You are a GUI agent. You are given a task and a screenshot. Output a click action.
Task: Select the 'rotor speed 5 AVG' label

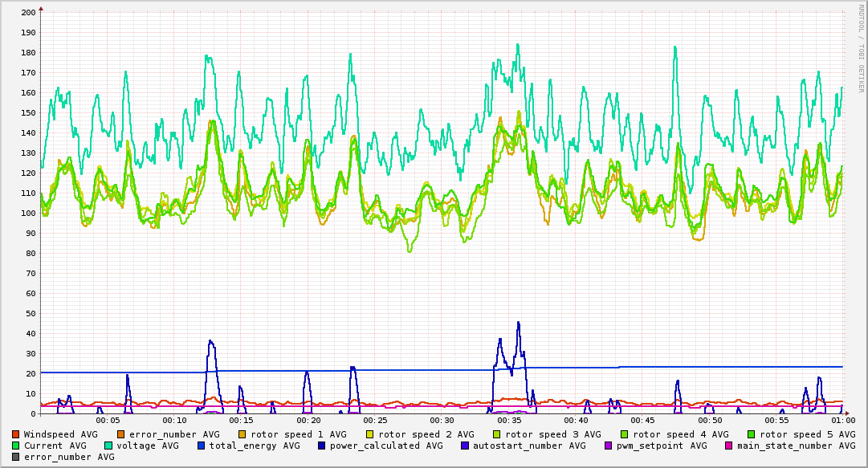click(808, 435)
